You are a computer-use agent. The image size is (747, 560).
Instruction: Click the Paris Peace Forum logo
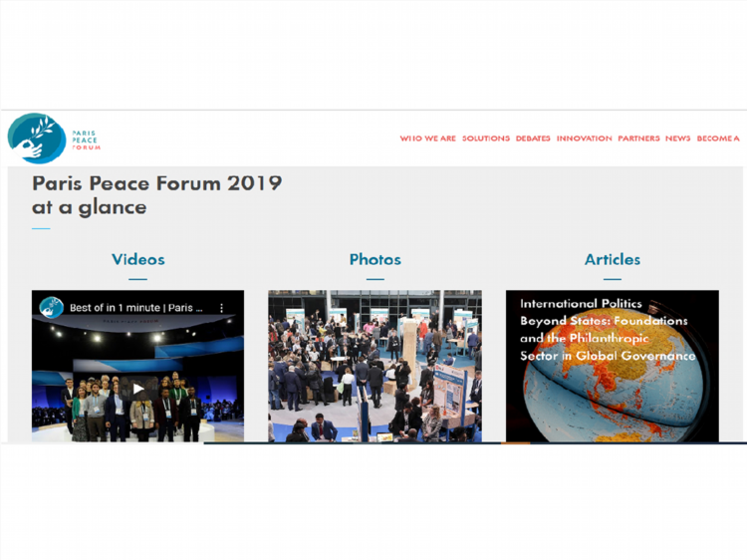(x=54, y=139)
